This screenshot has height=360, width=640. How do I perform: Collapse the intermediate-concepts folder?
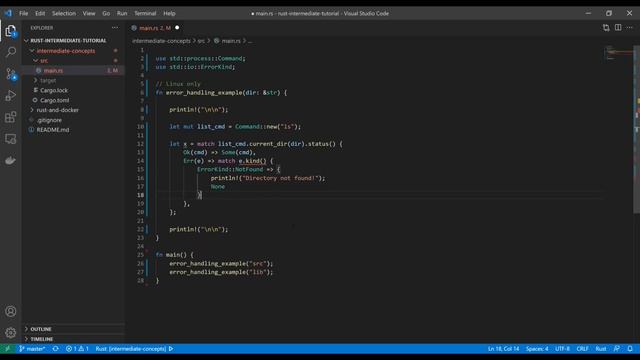coord(66,51)
